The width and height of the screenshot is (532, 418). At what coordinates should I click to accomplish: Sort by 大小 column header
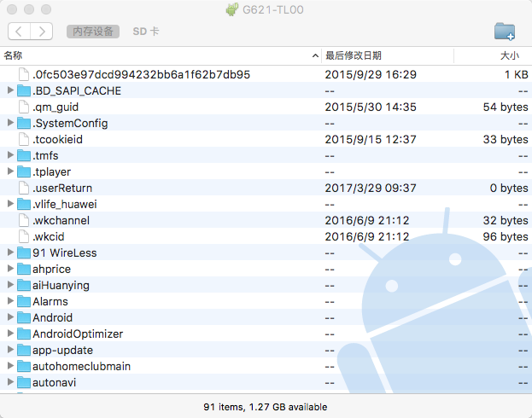click(x=493, y=55)
